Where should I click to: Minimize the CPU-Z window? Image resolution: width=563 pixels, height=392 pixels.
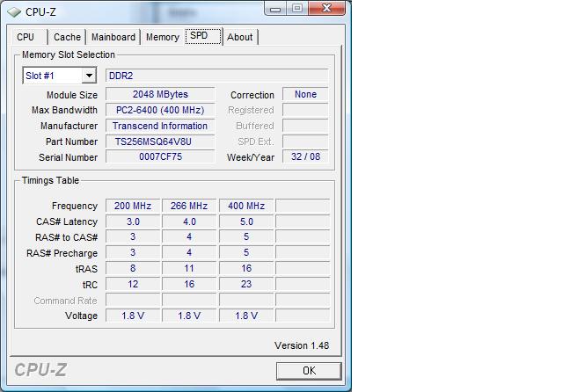275,9
